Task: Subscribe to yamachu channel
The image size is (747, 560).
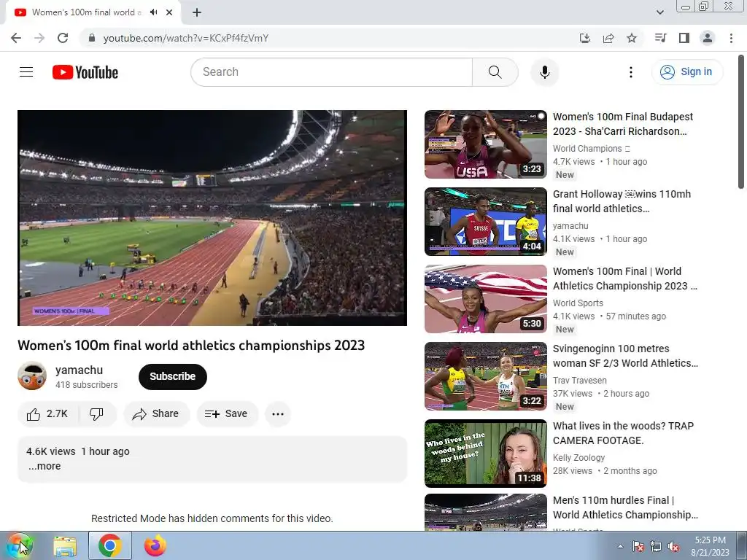Action: [172, 376]
